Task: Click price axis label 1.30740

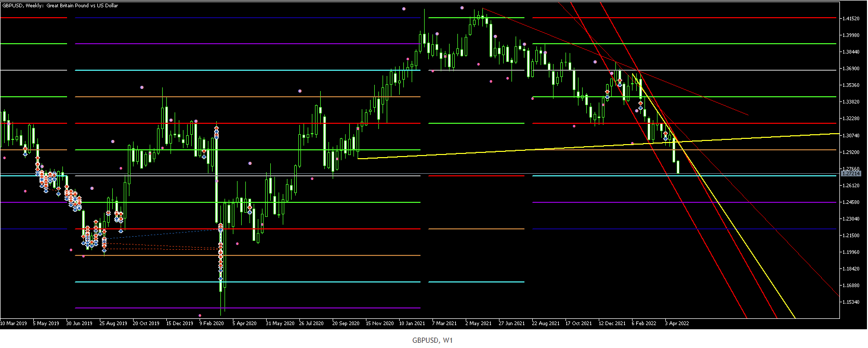Action: coord(850,135)
